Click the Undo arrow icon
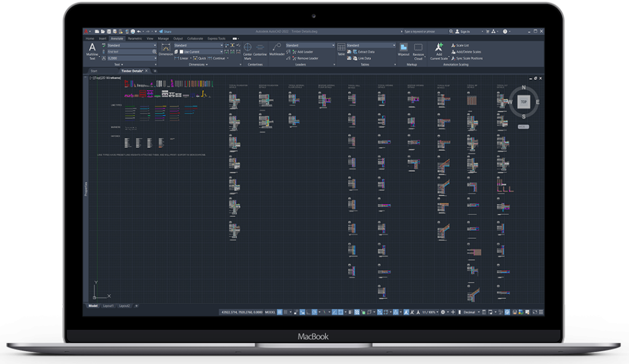629x364 pixels. tap(139, 31)
